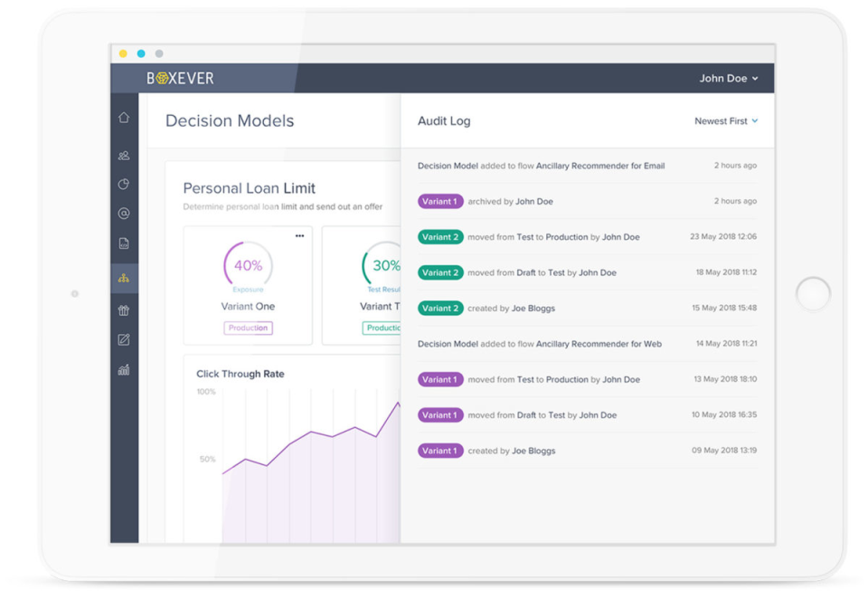
Task: Select the highlighted Decision Models icon
Action: tap(124, 278)
